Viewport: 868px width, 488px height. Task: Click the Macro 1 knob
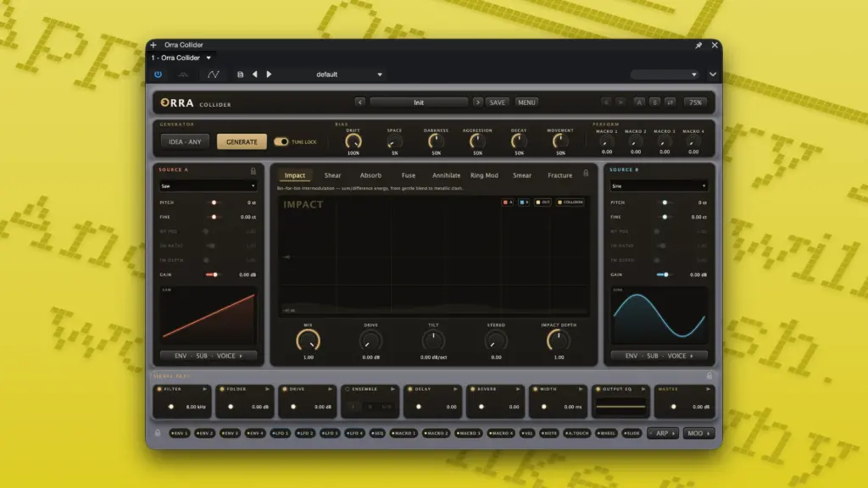607,141
